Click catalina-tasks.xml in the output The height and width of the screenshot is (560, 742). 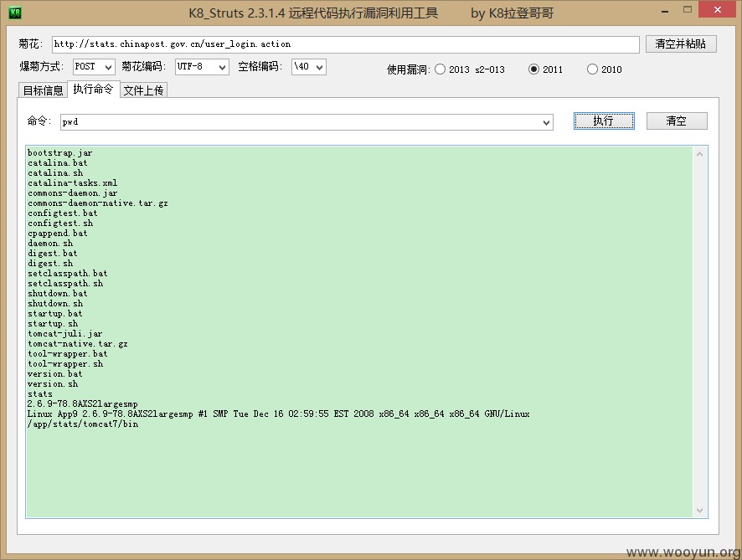pyautogui.click(x=72, y=182)
